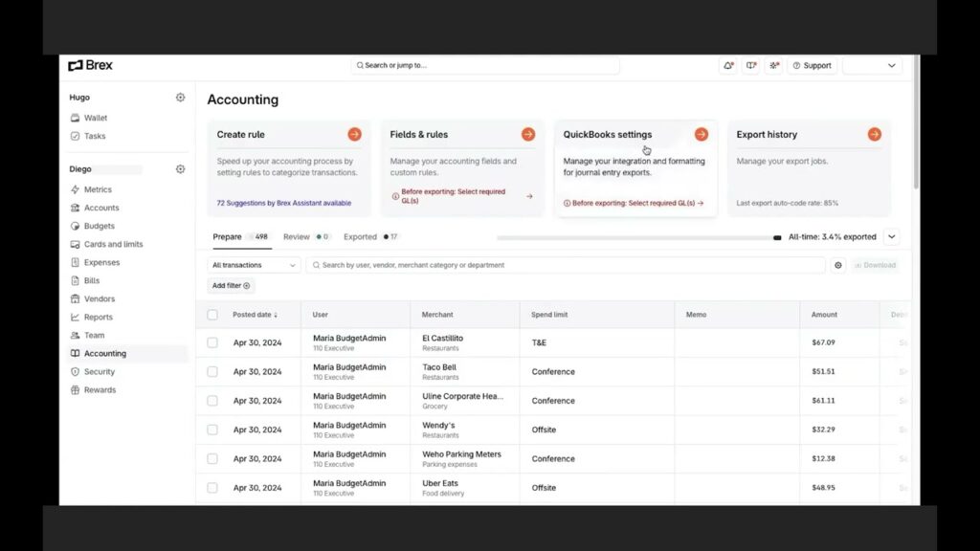Open Fields & rules select required GL(s) link

click(462, 196)
